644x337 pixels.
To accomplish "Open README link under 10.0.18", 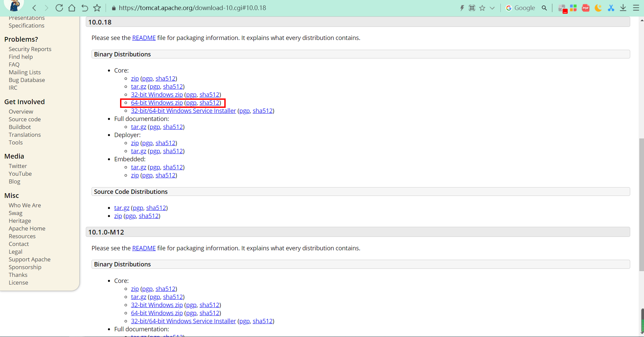I will coord(144,38).
